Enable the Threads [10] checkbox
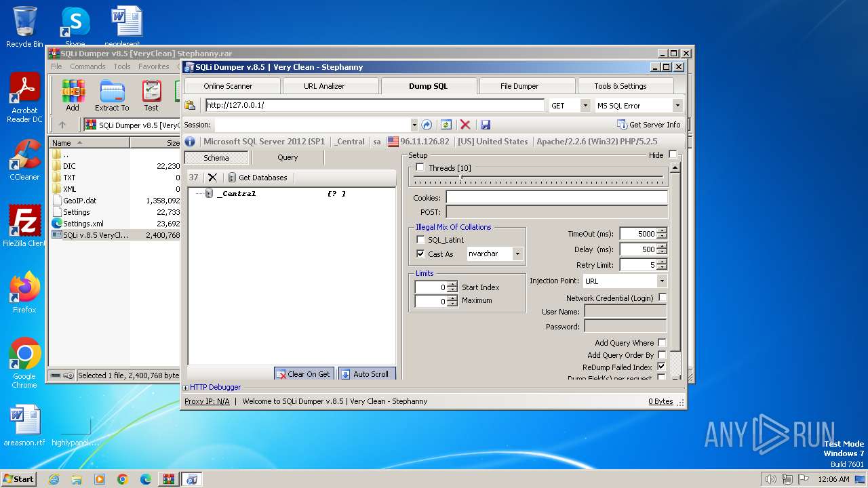 (x=420, y=167)
